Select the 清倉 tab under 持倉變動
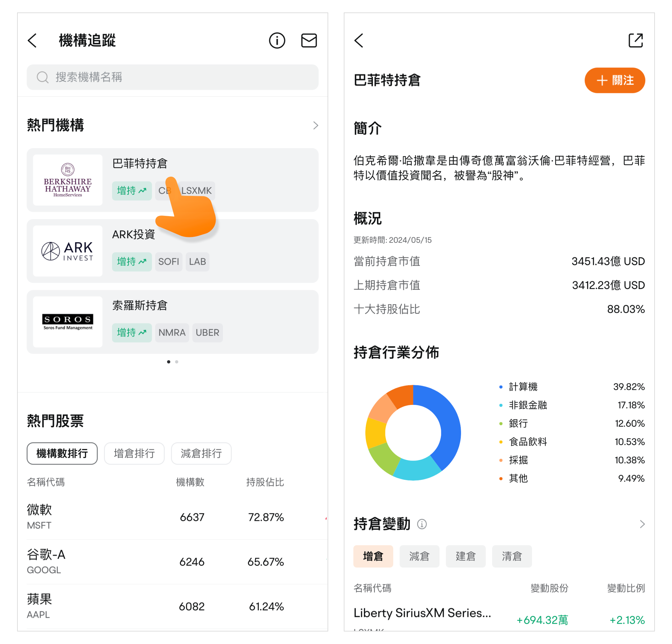Image resolution: width=672 pixels, height=644 pixels. [511, 556]
